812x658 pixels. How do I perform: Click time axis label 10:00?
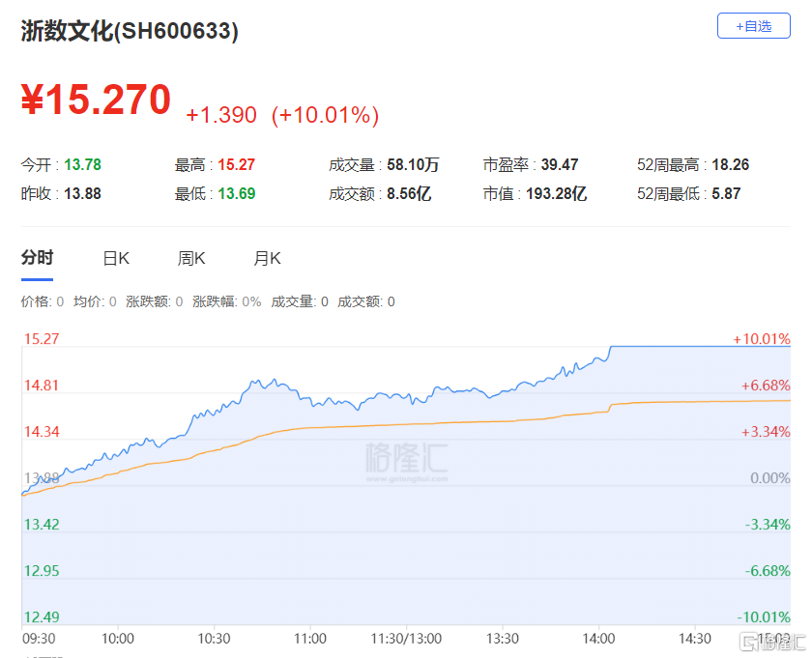118,639
